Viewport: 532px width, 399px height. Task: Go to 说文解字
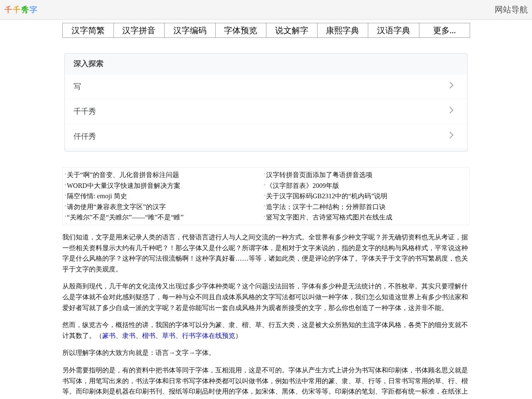292,30
